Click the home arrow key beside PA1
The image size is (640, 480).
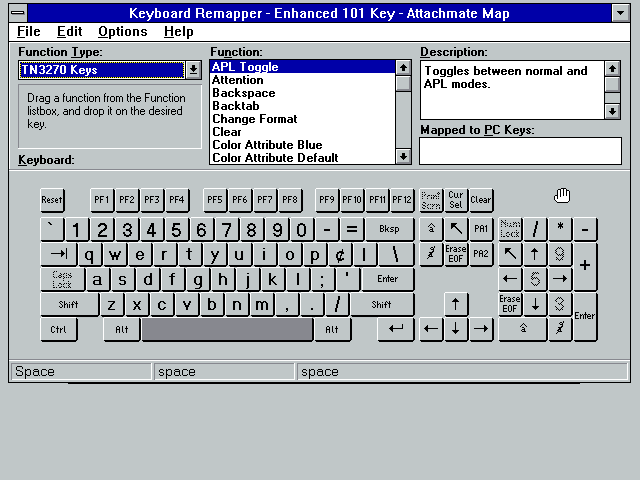coord(456,229)
